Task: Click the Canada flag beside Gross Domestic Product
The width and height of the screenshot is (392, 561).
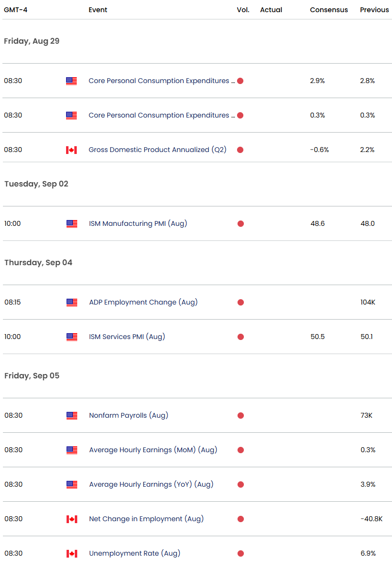Action: (x=71, y=150)
